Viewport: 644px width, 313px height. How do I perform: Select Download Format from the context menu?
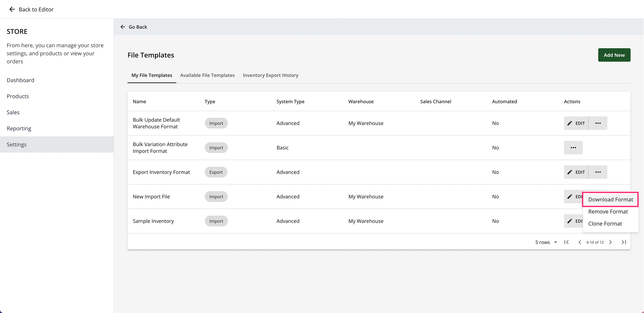click(x=610, y=199)
